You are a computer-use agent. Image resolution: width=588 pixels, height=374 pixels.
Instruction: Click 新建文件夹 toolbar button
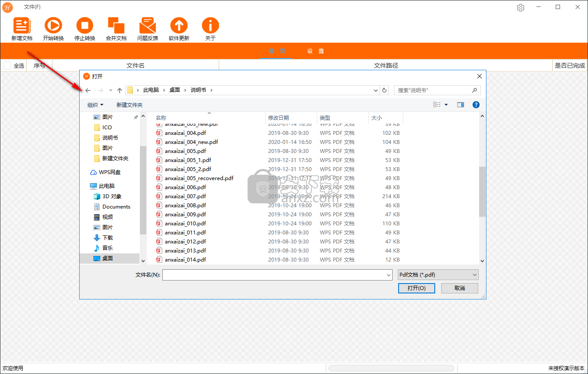click(130, 105)
